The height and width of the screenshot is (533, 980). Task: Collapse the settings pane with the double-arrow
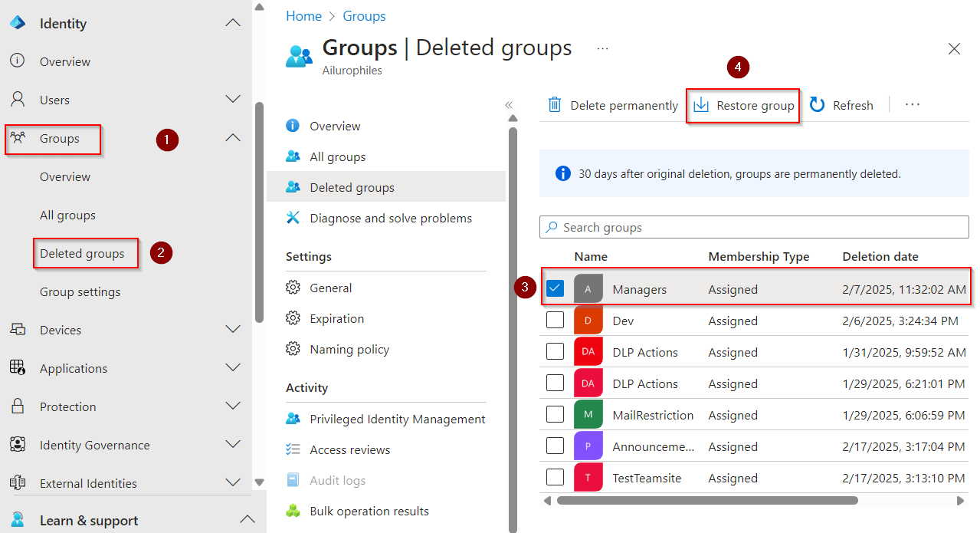click(508, 105)
